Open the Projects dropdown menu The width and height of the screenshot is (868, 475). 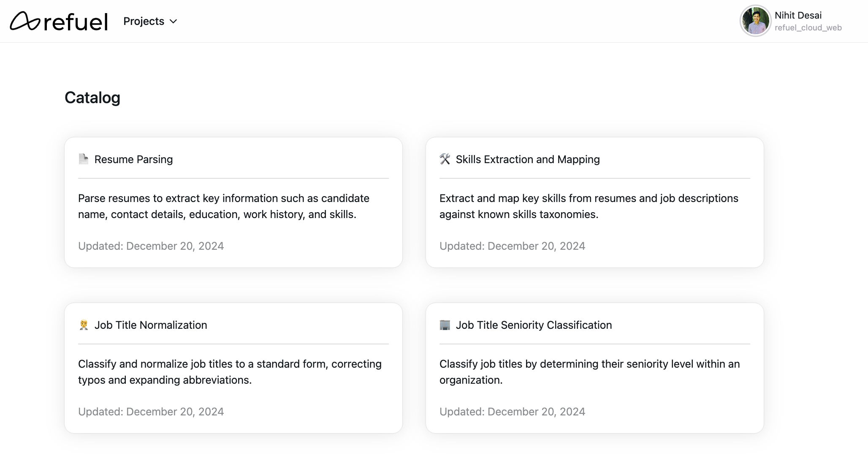coord(144,21)
